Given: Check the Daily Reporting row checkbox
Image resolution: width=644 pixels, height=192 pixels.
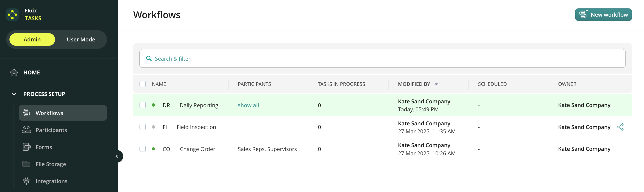Looking at the screenshot, I should pos(142,105).
